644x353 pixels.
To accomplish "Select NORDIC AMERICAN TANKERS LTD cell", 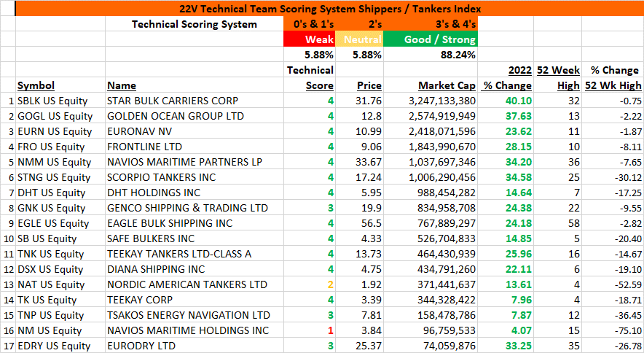I will click(195, 284).
